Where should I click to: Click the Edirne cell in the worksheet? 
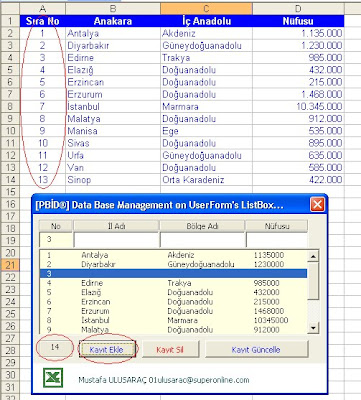pyautogui.click(x=113, y=58)
